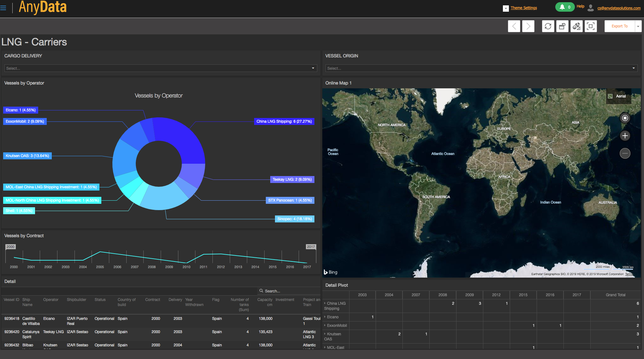Expand Knutsen OAS pivot row

pos(325,334)
